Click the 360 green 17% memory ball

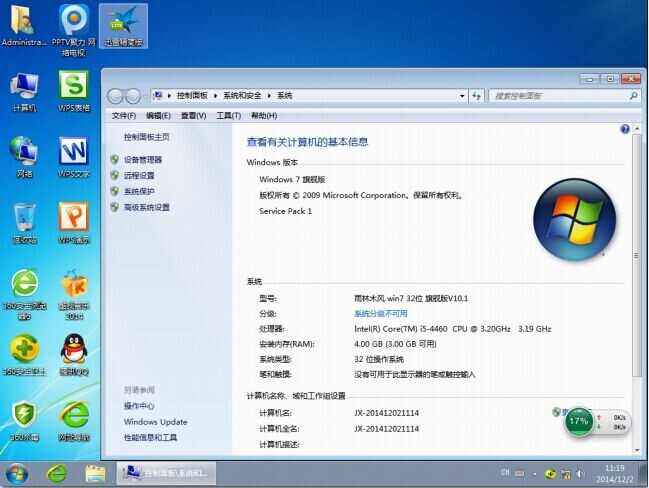579,422
